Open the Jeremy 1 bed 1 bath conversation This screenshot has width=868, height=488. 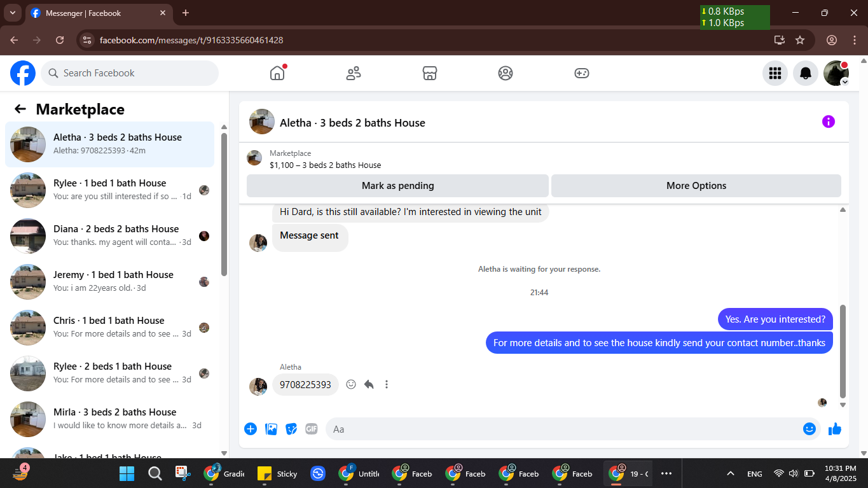[109, 282]
